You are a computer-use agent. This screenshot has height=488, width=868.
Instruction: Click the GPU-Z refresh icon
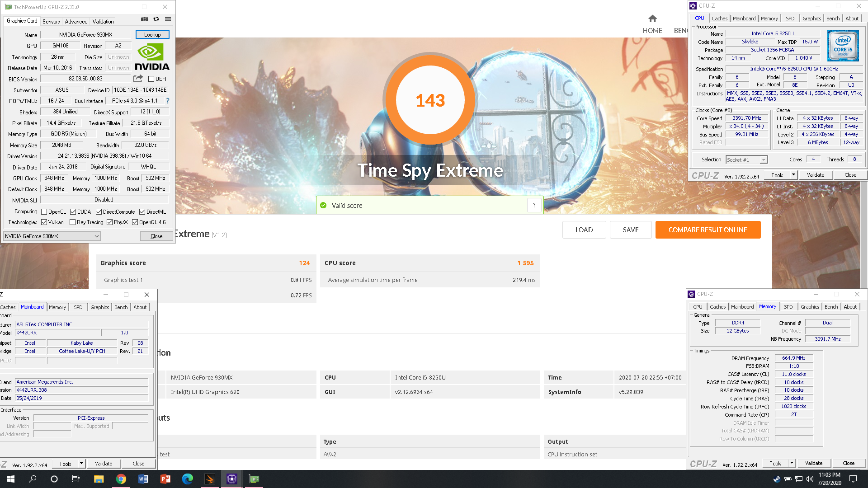[156, 19]
